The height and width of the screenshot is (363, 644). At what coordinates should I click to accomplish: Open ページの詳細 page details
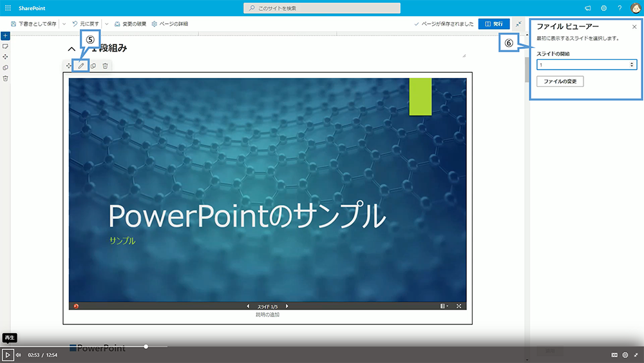point(169,24)
